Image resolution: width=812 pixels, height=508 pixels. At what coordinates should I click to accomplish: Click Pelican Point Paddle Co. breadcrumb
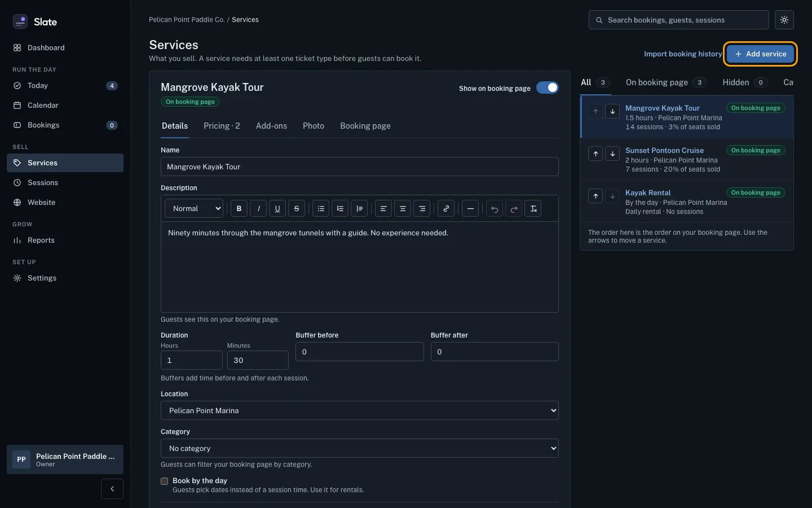187,20
